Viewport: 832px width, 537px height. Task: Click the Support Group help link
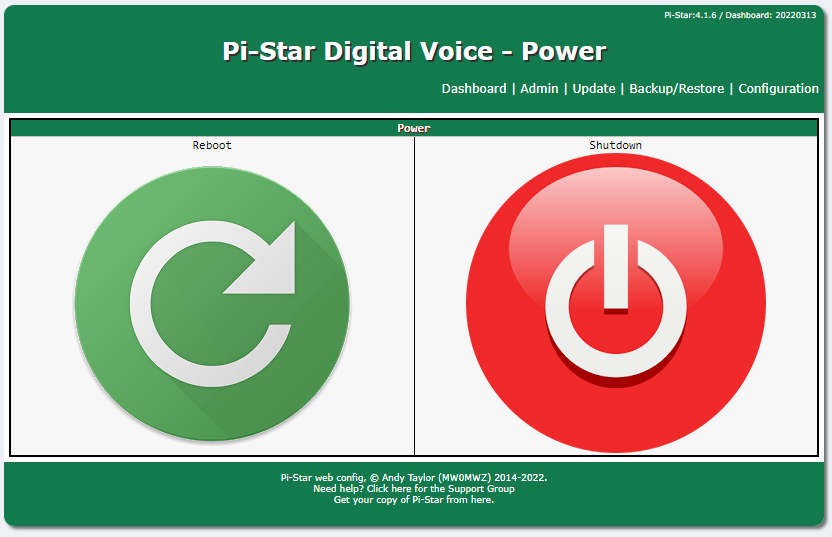coord(414,489)
